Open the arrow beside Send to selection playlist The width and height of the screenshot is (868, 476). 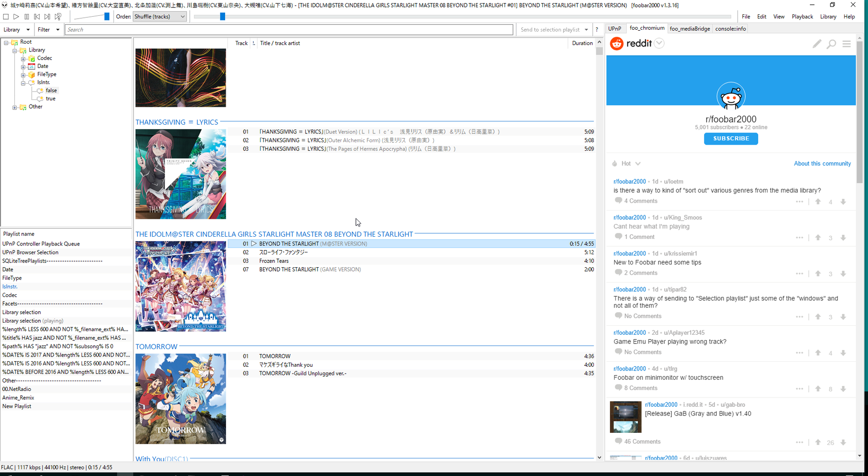pos(586,30)
